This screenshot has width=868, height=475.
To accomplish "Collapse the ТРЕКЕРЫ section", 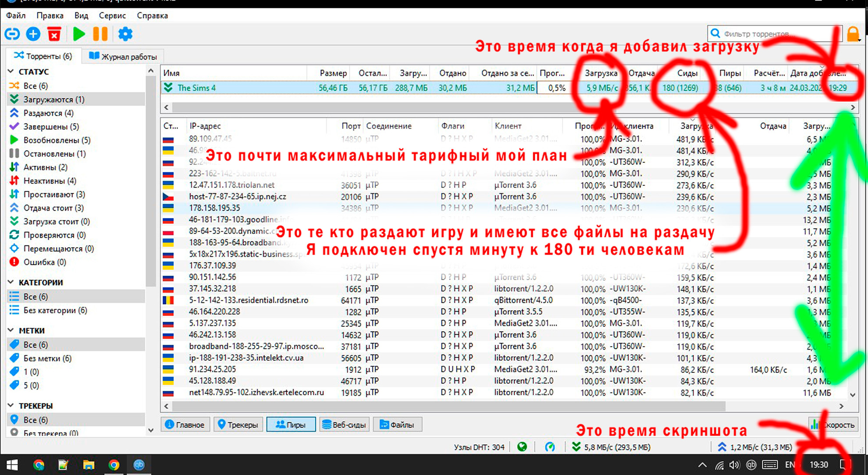I will click(x=11, y=405).
